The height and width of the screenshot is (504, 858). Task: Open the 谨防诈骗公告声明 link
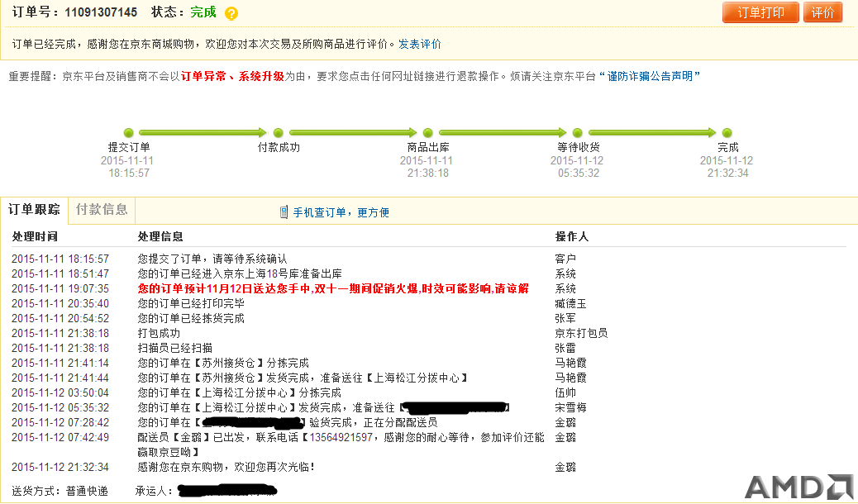tap(650, 76)
